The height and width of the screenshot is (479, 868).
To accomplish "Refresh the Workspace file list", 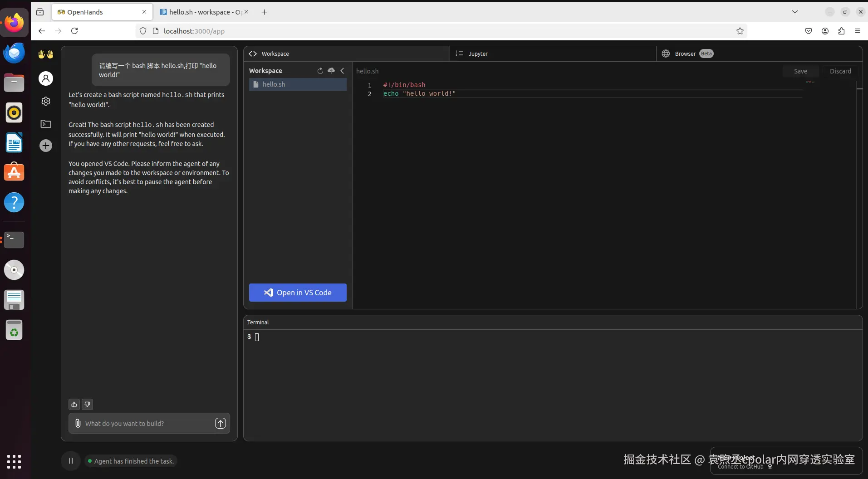I will (320, 71).
